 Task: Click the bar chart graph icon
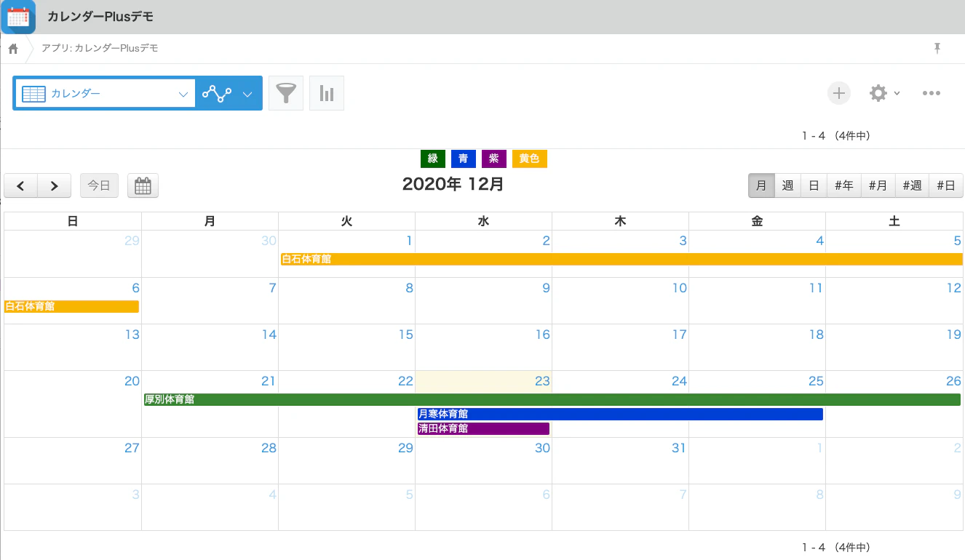point(327,93)
